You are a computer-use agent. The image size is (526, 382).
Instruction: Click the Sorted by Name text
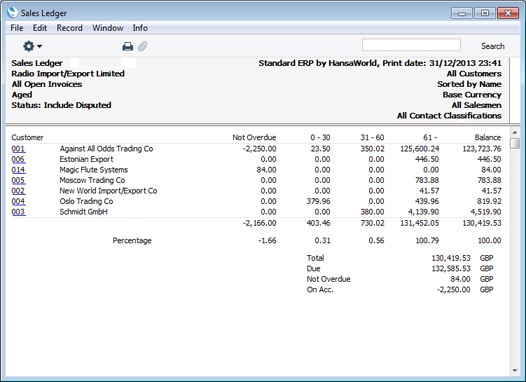(x=469, y=84)
